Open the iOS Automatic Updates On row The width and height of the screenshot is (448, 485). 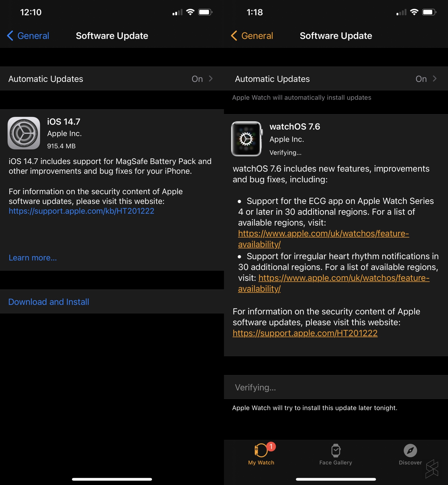tap(112, 79)
